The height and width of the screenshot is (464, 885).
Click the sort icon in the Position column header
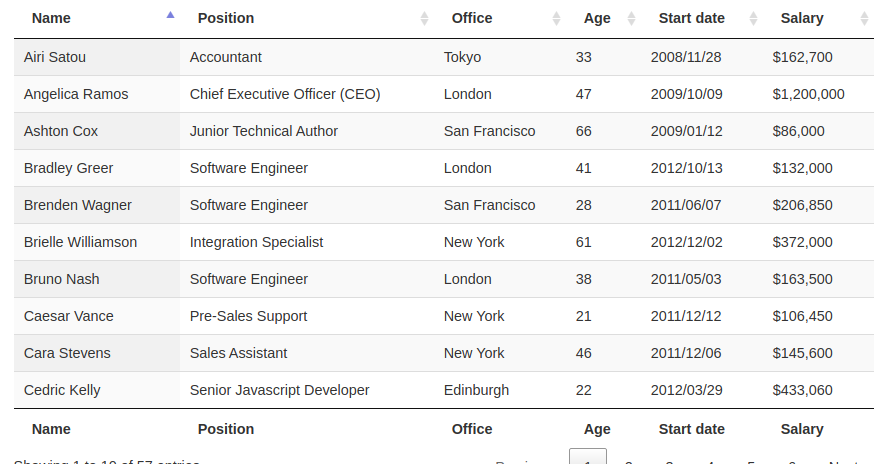424,18
